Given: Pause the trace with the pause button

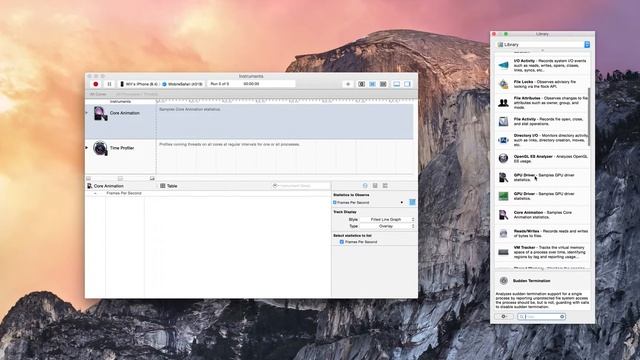Looking at the screenshot, I should 109,84.
